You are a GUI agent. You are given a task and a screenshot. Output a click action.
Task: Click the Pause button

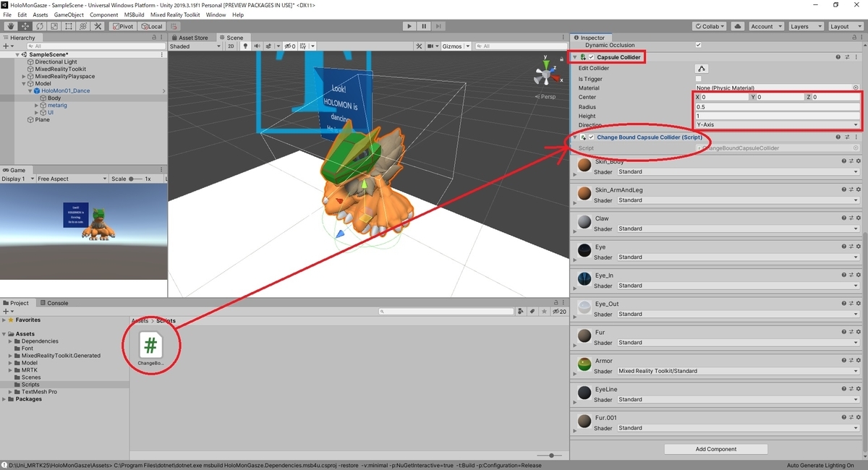[x=425, y=26]
